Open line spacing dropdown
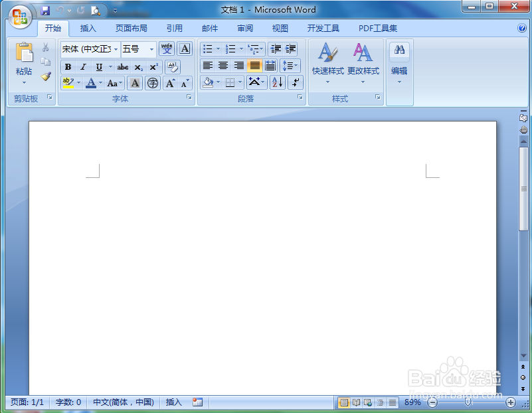 click(290, 66)
